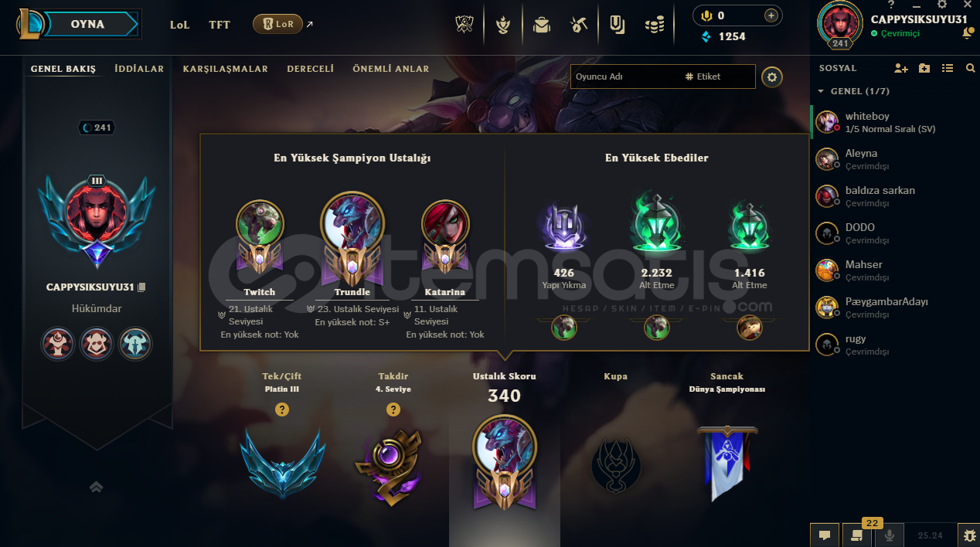Viewport: 980px width, 547px height.
Task: Open the Store coins icon
Action: pyautogui.click(x=655, y=25)
